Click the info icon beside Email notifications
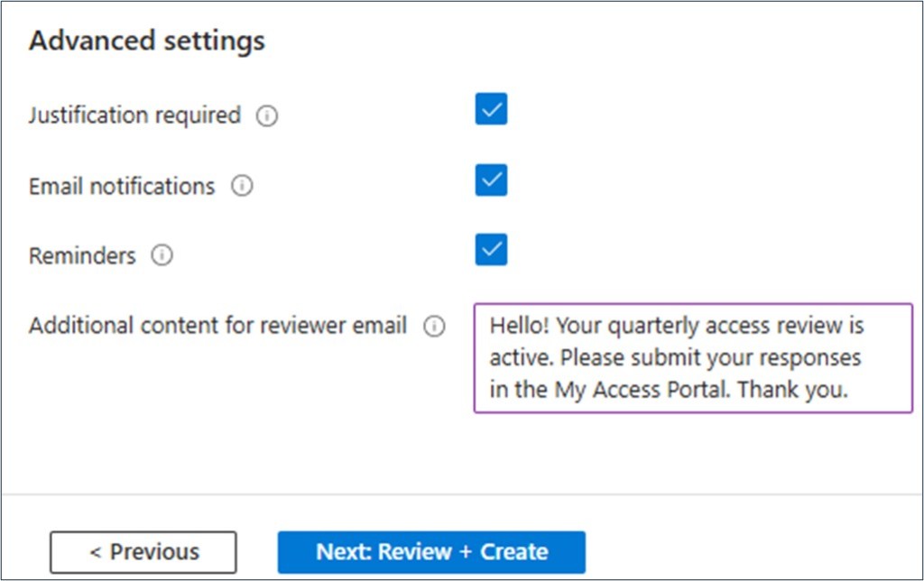924x581 pixels. pos(242,187)
